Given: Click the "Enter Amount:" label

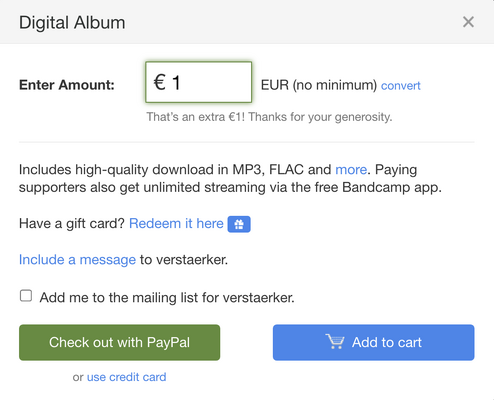Looking at the screenshot, I should 67,85.
